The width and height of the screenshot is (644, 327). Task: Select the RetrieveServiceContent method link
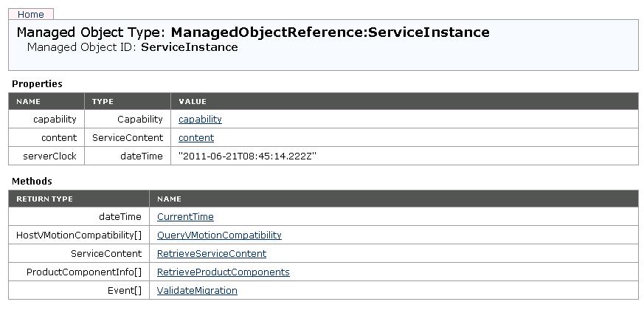click(x=212, y=253)
